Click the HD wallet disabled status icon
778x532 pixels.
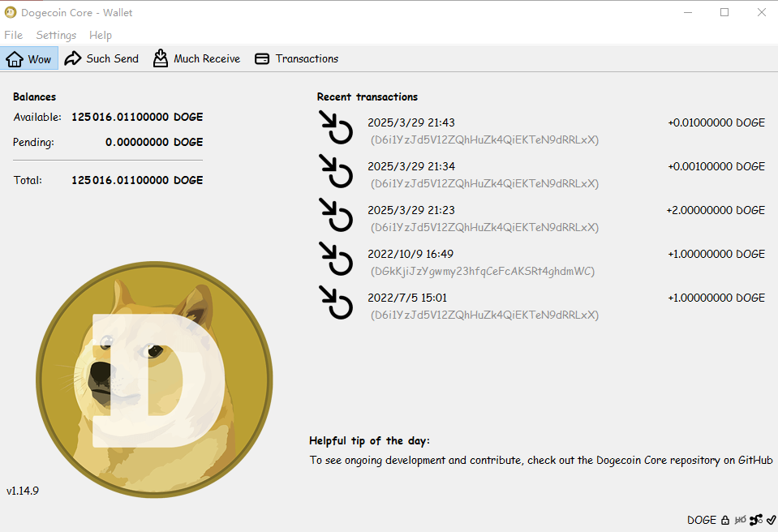pos(741,520)
